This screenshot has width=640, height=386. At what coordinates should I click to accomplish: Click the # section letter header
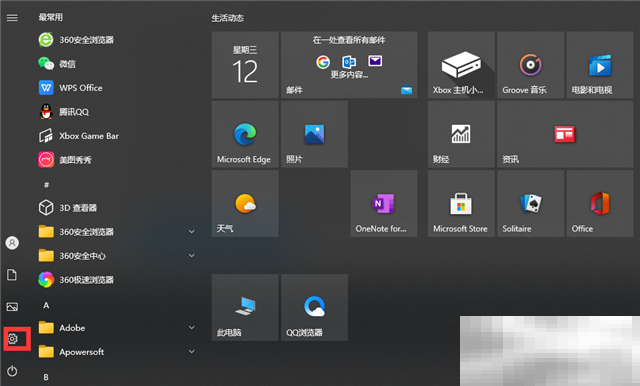[x=46, y=185]
